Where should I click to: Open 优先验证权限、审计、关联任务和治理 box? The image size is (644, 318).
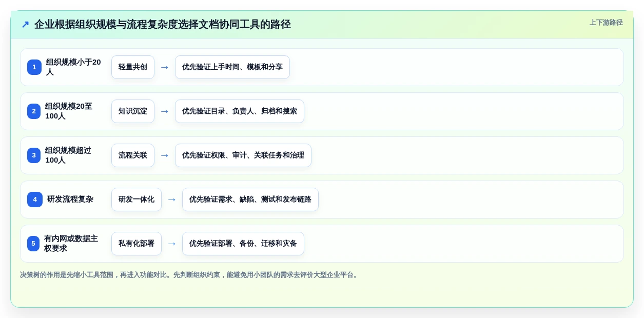click(x=243, y=155)
